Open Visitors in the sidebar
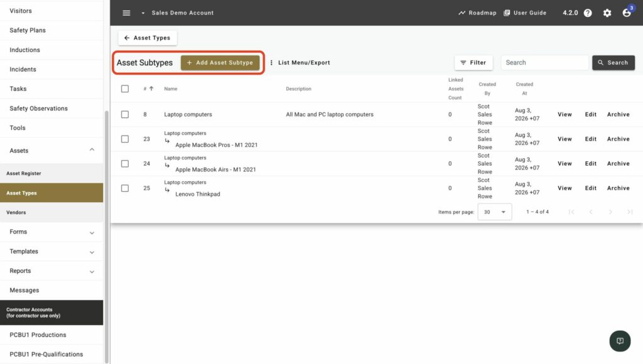The width and height of the screenshot is (643, 364). (x=51, y=11)
